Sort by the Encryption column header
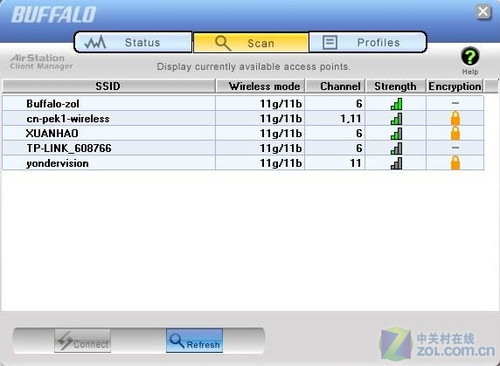Screen dimensions: 500x366 (455, 86)
